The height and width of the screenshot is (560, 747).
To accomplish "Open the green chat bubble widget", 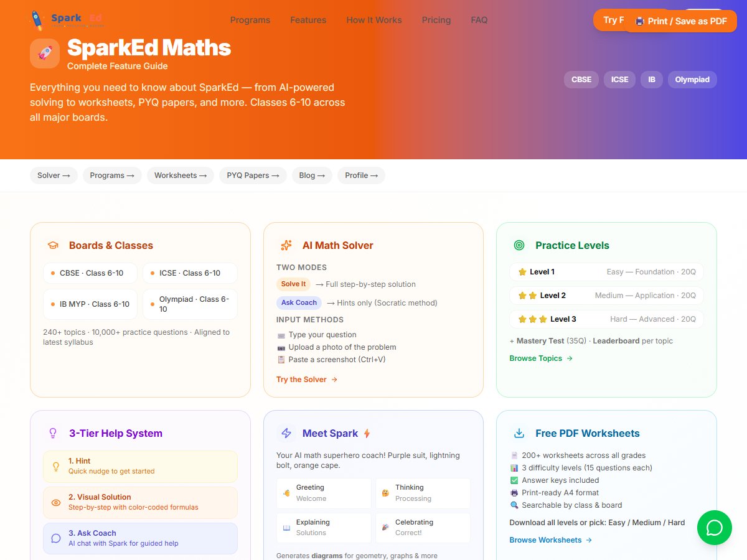I will (x=715, y=528).
